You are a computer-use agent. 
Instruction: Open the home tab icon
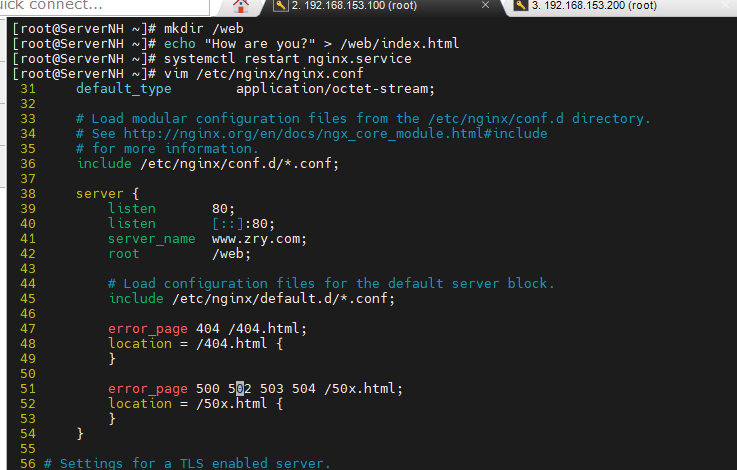point(241,6)
